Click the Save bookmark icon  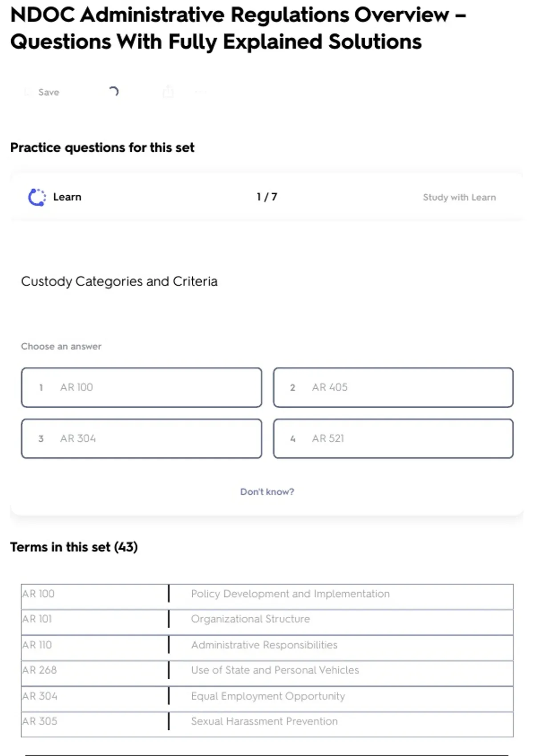coord(28,92)
